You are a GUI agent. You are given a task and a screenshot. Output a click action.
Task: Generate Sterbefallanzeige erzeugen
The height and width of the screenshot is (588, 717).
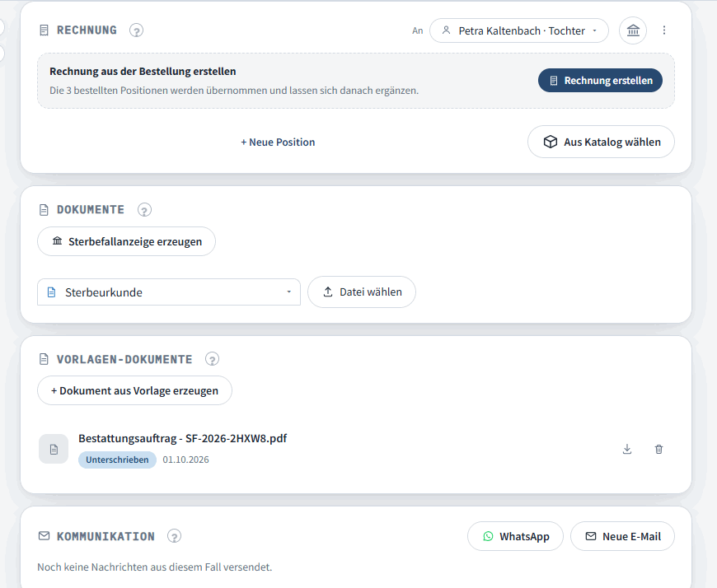click(x=126, y=241)
